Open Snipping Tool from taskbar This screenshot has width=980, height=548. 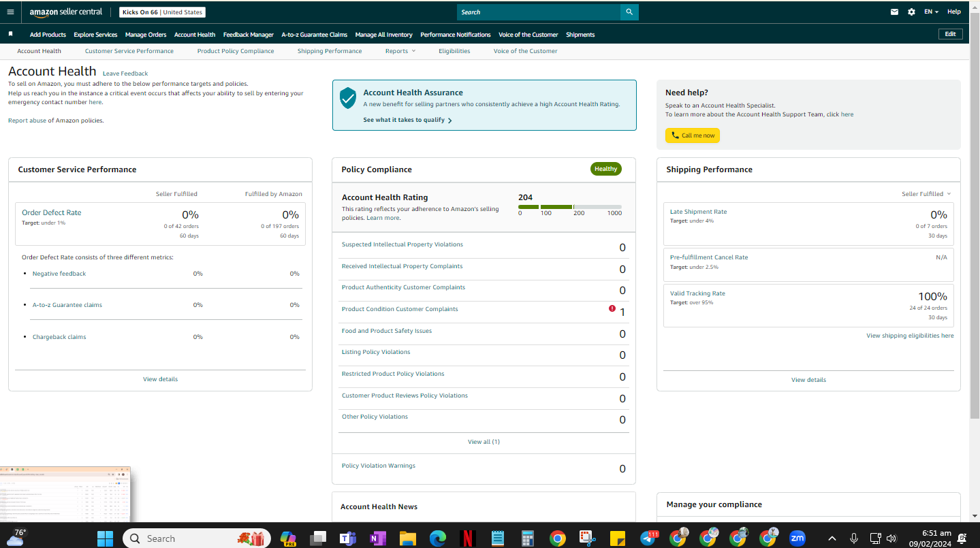(x=587, y=538)
